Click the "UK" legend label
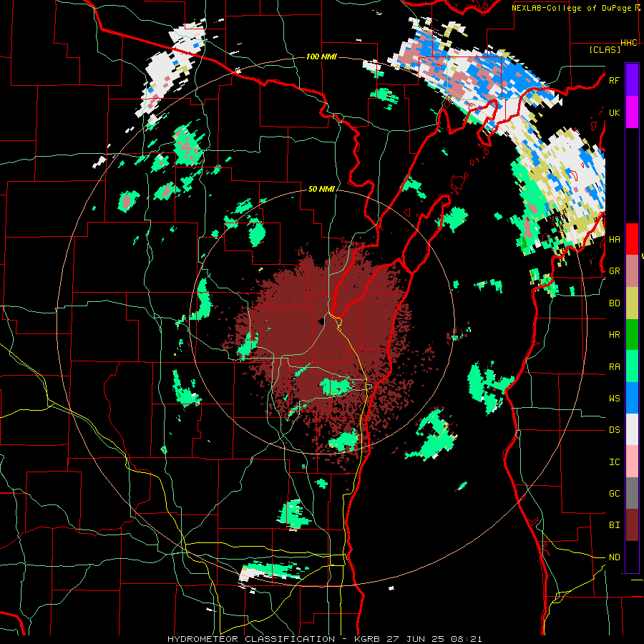This screenshot has width=644, height=644. (x=614, y=112)
